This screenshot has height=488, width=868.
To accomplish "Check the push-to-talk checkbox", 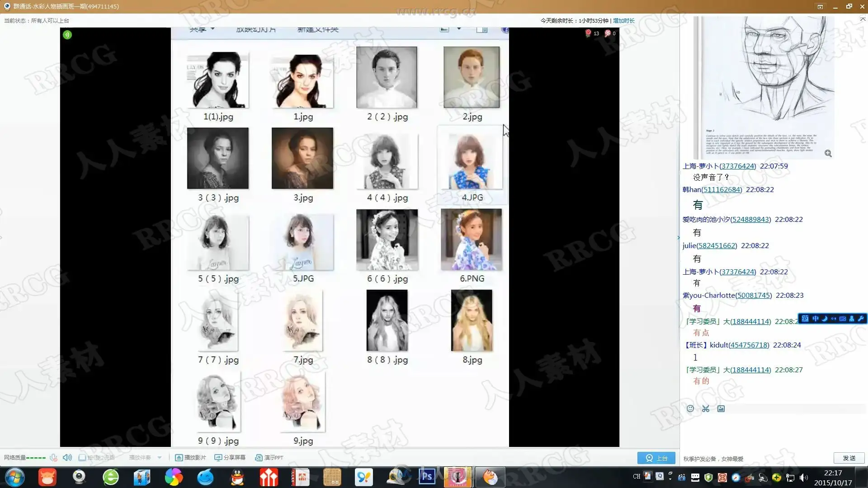I will point(82,457).
